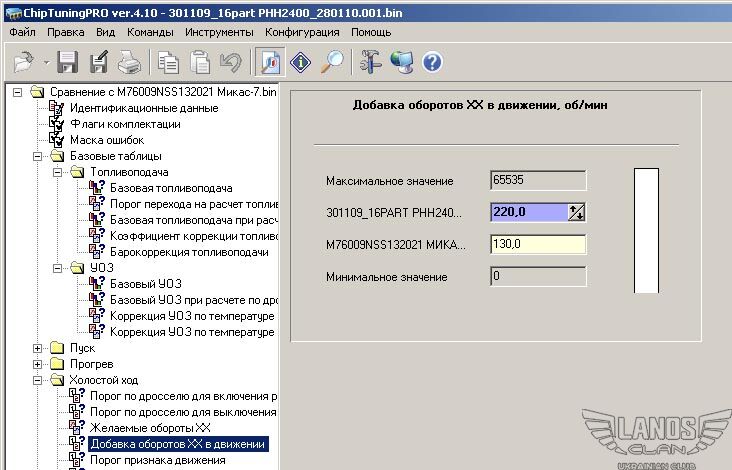This screenshot has height=470, width=732.
Task: Expand the Прогрев tree folder
Action: 39,364
